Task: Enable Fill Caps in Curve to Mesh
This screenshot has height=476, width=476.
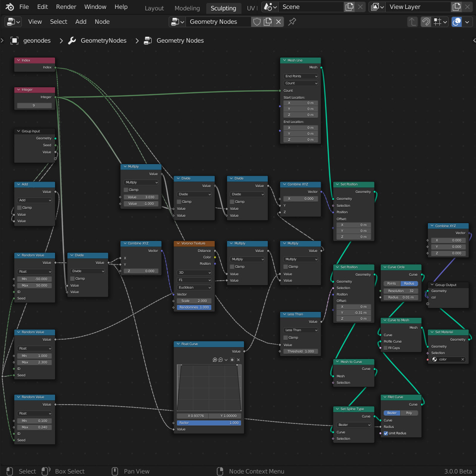Action: [x=386, y=348]
